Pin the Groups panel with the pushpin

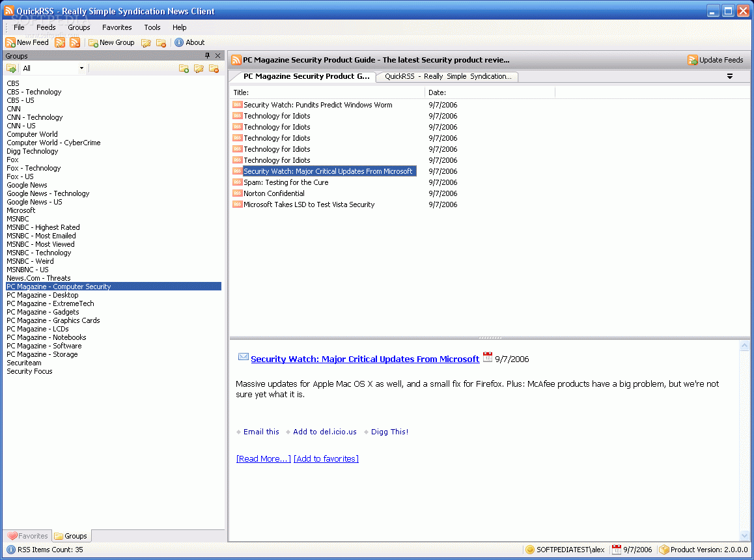[x=207, y=56]
